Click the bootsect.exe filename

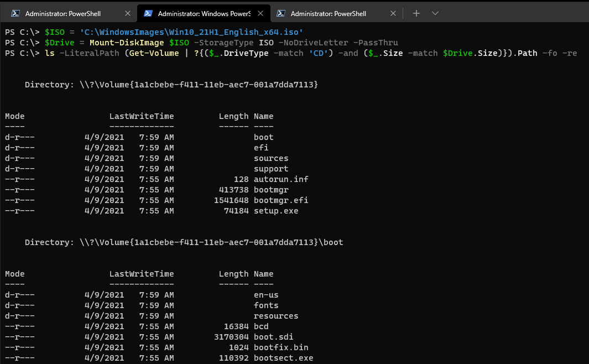(283, 357)
